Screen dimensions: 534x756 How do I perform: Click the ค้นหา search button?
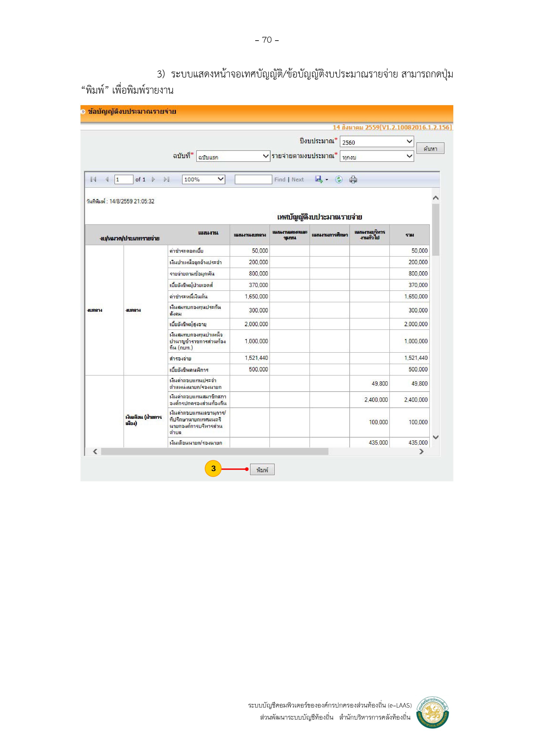tap(430, 148)
